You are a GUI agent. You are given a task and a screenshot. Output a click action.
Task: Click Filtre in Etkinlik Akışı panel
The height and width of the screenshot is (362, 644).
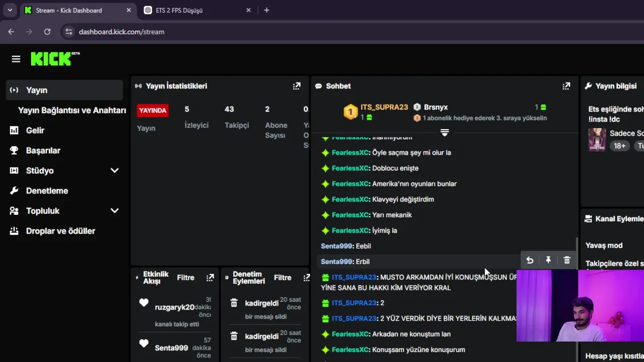(186, 278)
